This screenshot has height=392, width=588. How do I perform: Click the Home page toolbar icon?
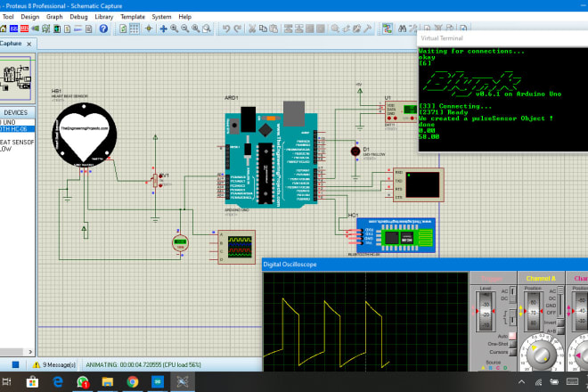(x=4, y=29)
